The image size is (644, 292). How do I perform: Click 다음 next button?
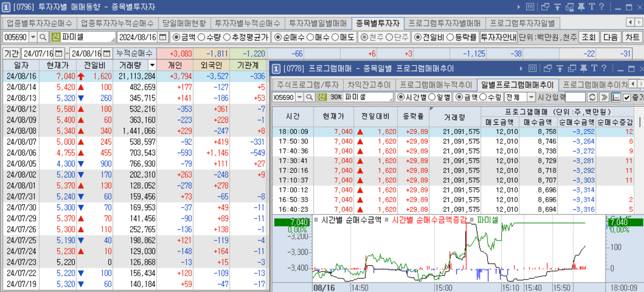610,37
